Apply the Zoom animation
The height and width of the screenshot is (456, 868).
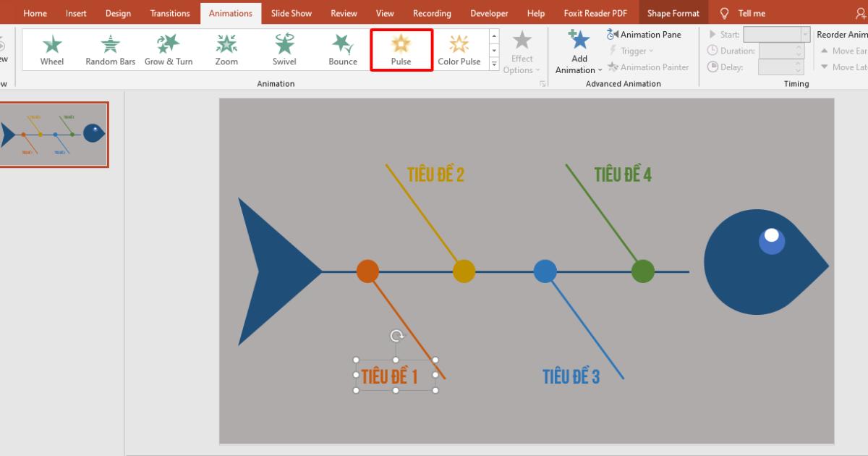tap(226, 48)
